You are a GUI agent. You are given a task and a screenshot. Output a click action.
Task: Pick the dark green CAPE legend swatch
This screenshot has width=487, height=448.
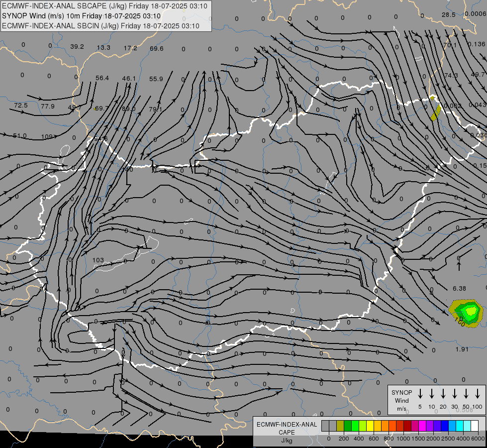pos(348,426)
